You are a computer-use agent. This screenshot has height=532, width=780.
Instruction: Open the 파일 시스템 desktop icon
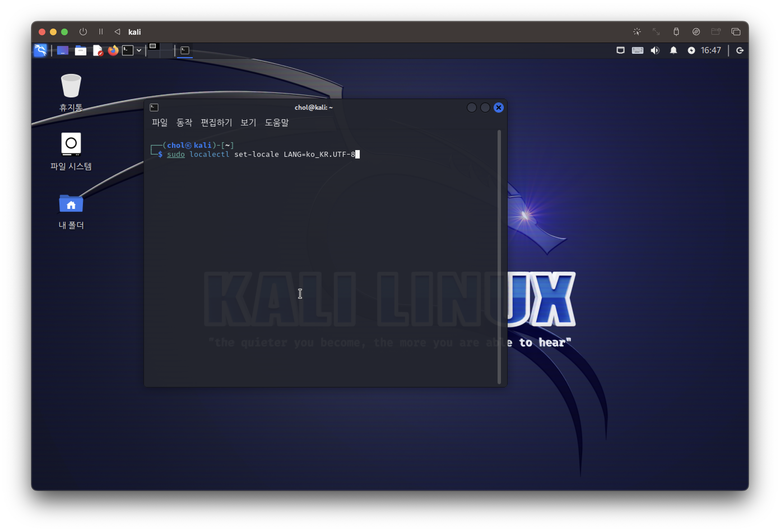[71, 151]
